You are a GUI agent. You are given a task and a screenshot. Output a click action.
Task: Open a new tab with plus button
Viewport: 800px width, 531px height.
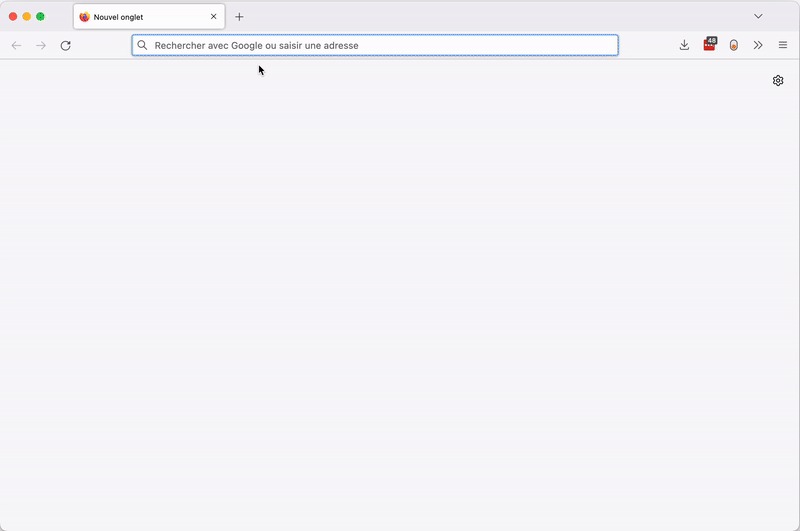click(239, 17)
